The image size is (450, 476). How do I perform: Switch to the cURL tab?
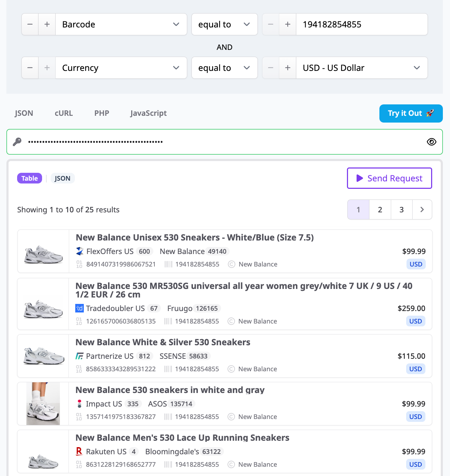point(64,113)
